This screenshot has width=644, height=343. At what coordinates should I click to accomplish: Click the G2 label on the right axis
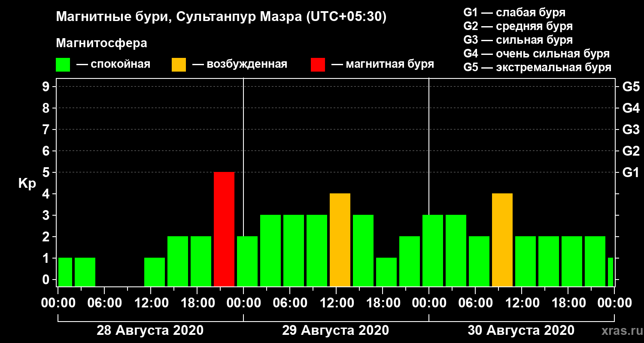pyautogui.click(x=631, y=151)
